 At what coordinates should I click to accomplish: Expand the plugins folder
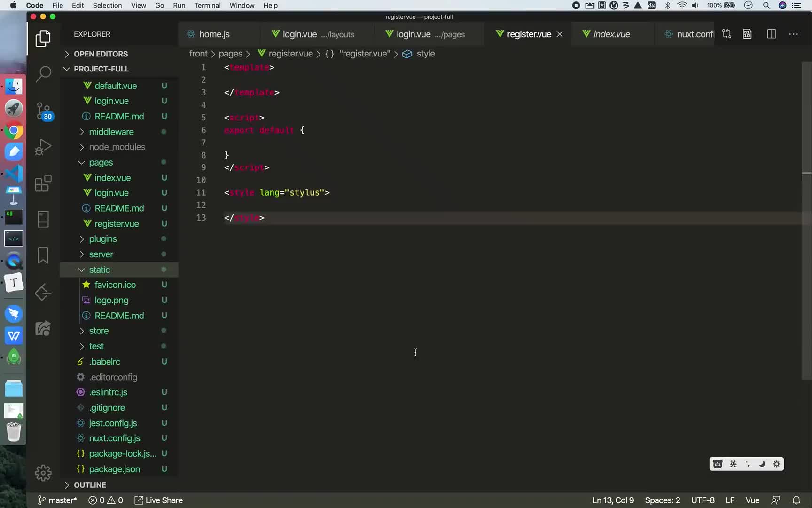[103, 239]
